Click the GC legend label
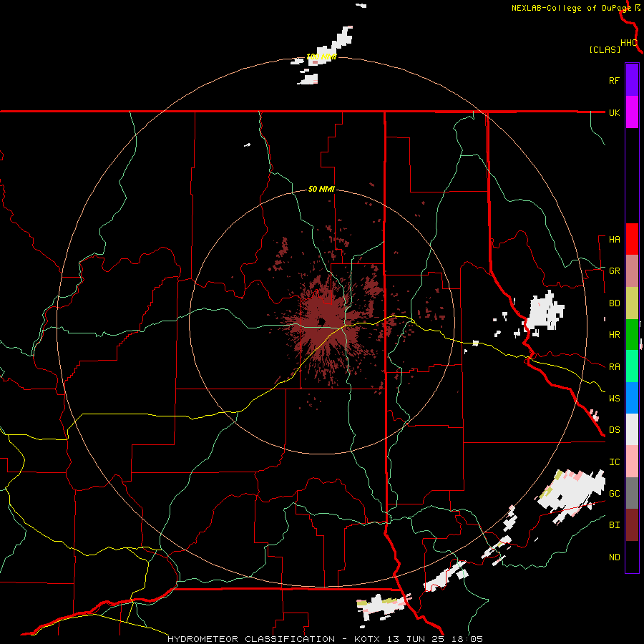644x644 pixels. click(x=614, y=494)
